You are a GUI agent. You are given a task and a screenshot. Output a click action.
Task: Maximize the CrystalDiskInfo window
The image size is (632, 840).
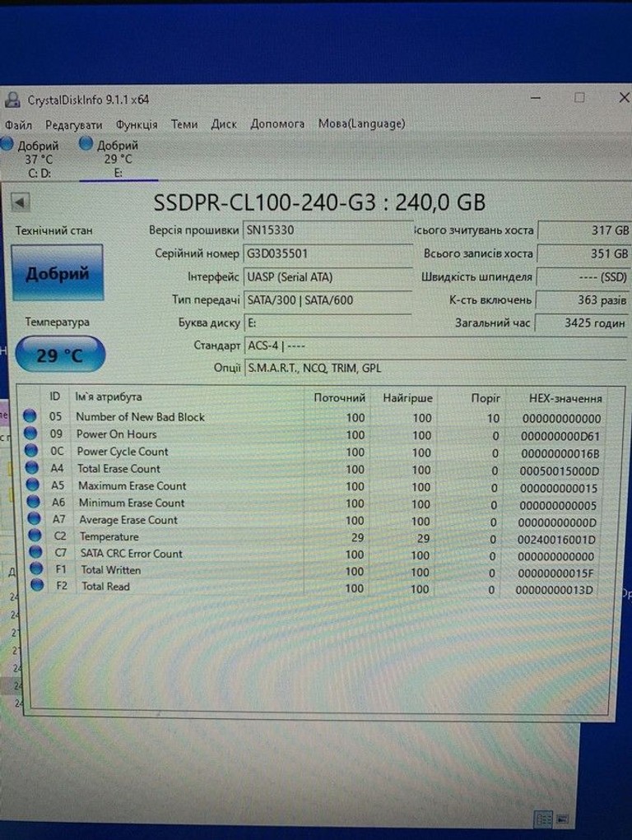[579, 98]
